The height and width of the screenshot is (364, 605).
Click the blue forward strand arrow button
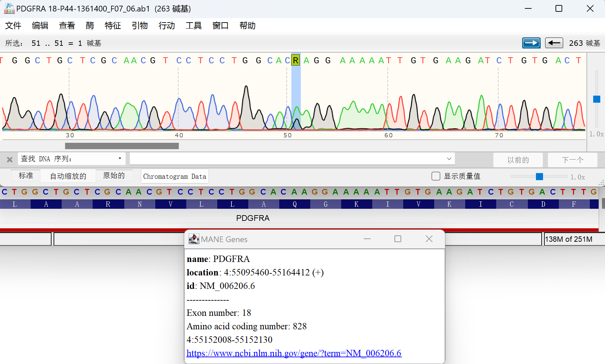coord(531,43)
